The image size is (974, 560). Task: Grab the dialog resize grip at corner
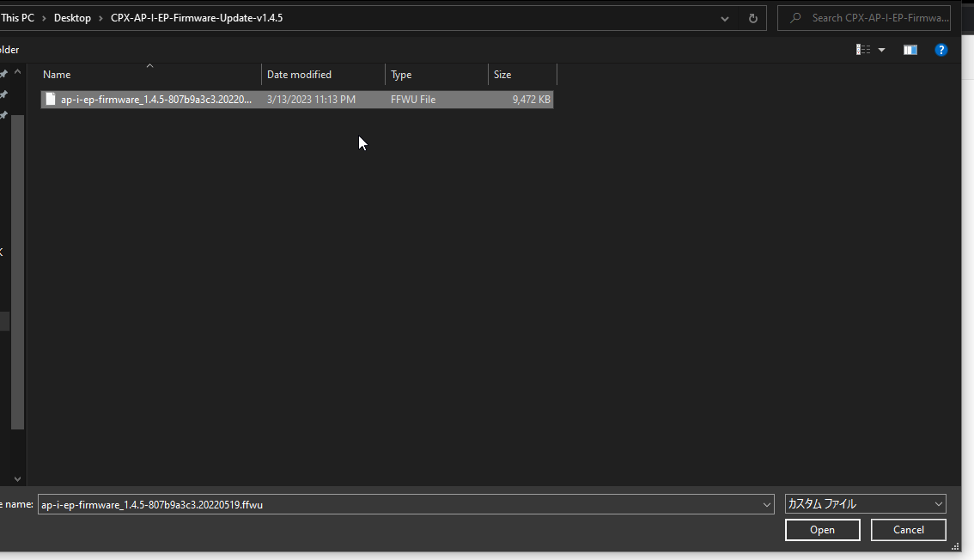955,546
